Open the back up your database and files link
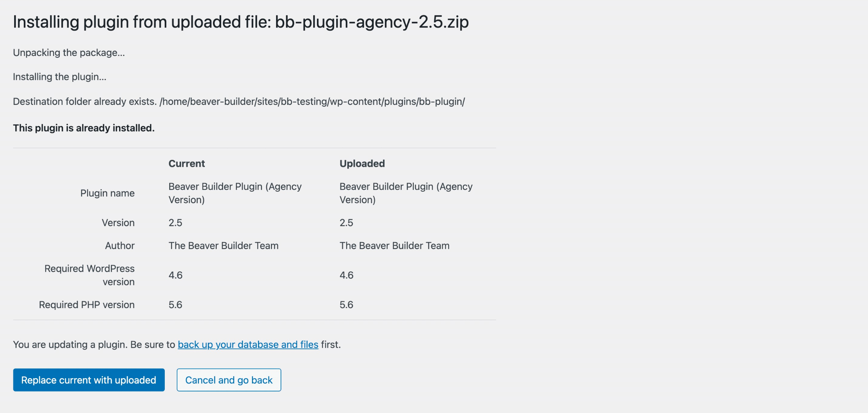Viewport: 868px width, 413px height. (x=248, y=344)
